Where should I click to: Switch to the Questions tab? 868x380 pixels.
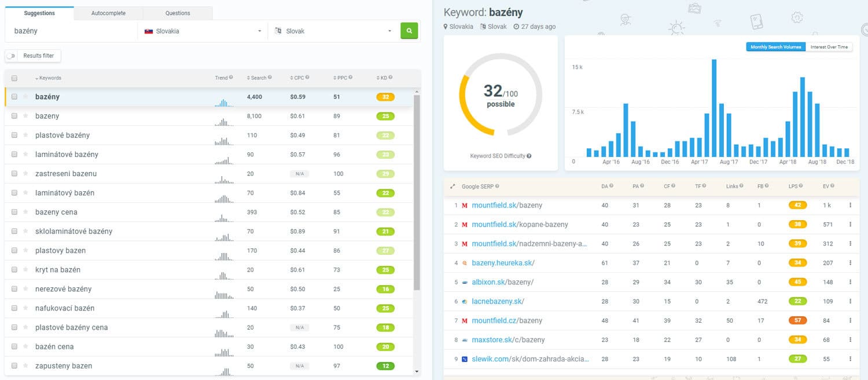178,13
